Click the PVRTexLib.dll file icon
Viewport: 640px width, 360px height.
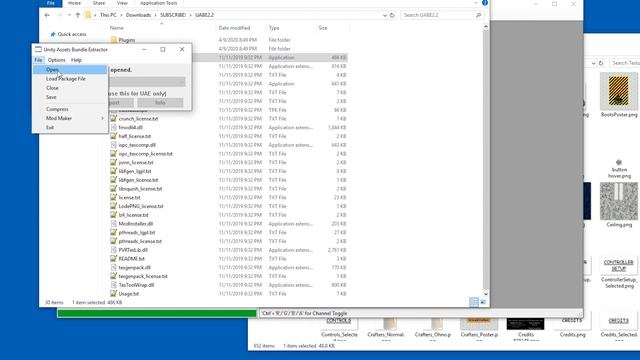113,250
